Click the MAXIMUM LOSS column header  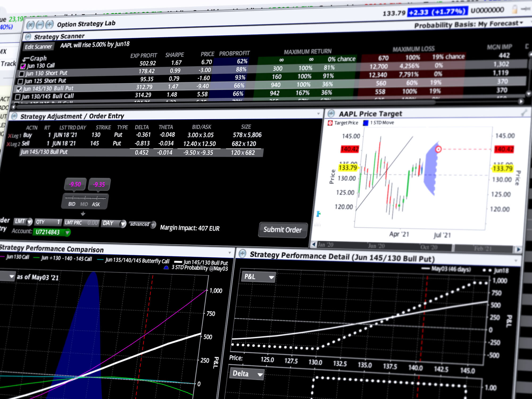[414, 49]
